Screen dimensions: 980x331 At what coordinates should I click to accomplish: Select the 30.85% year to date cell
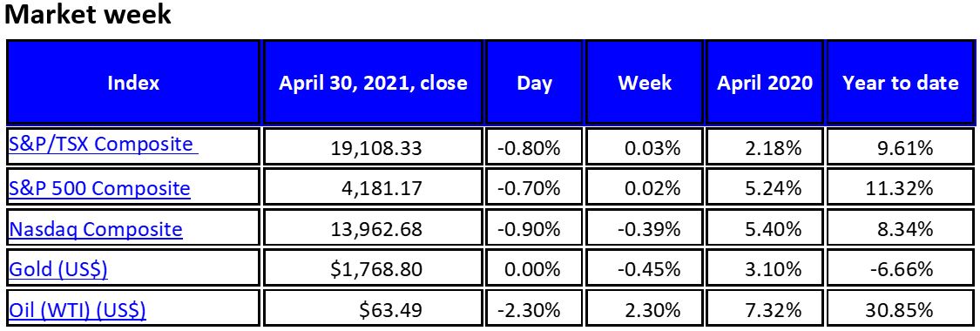pyautogui.click(x=900, y=310)
